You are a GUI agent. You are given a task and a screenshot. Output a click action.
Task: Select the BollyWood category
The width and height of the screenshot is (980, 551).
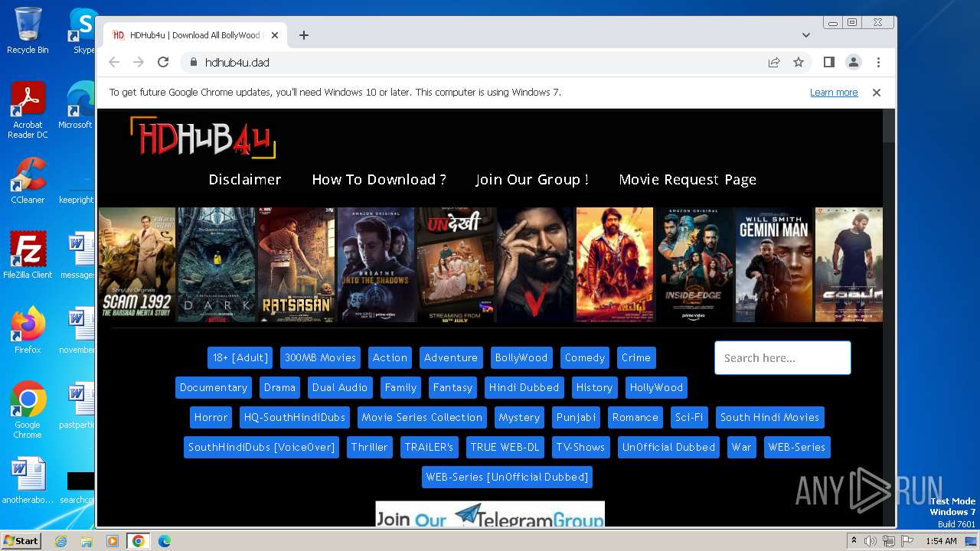point(521,357)
